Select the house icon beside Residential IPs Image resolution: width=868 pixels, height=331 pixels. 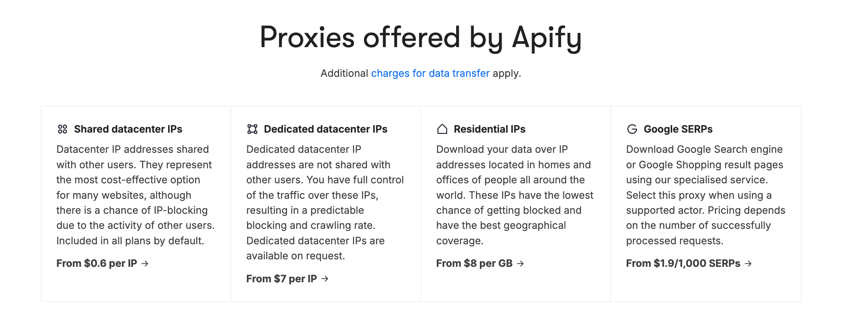click(x=442, y=128)
